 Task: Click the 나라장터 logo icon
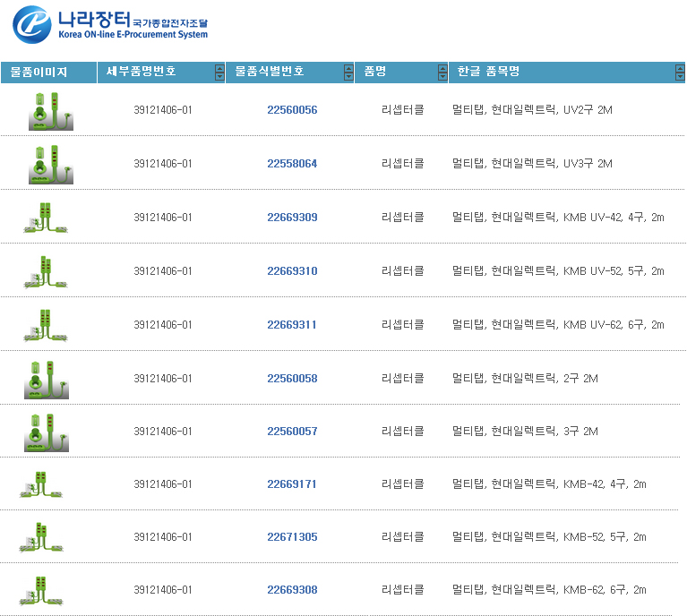32,24
